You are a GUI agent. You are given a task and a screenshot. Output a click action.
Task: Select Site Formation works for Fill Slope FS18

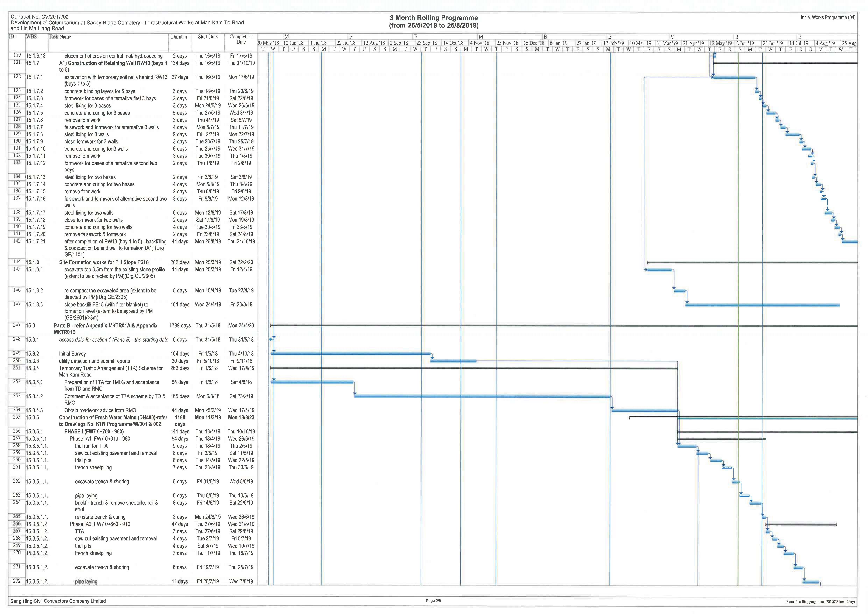coord(104,262)
